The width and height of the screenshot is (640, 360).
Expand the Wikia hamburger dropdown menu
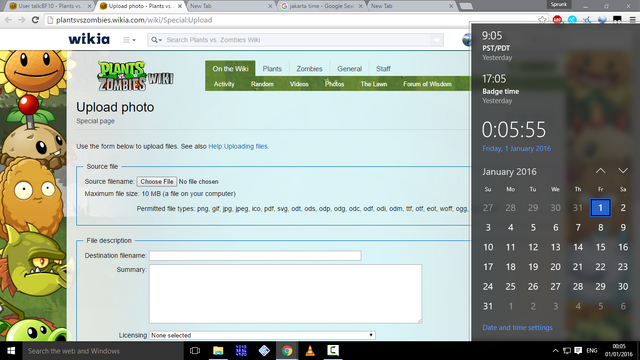(x=129, y=40)
